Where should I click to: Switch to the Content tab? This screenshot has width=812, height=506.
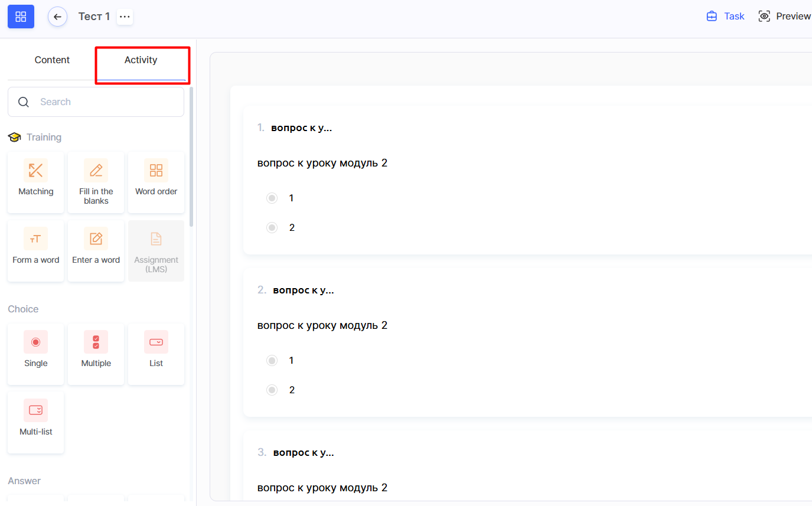click(52, 60)
